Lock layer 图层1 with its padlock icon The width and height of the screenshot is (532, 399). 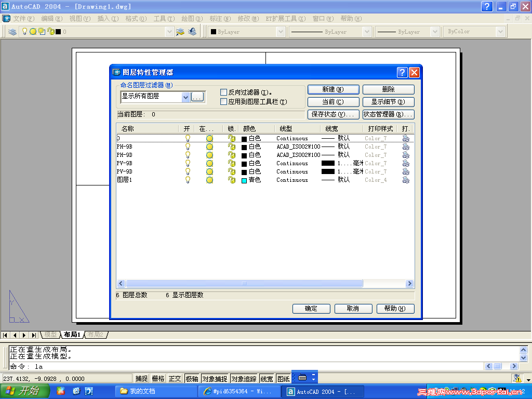(232, 180)
